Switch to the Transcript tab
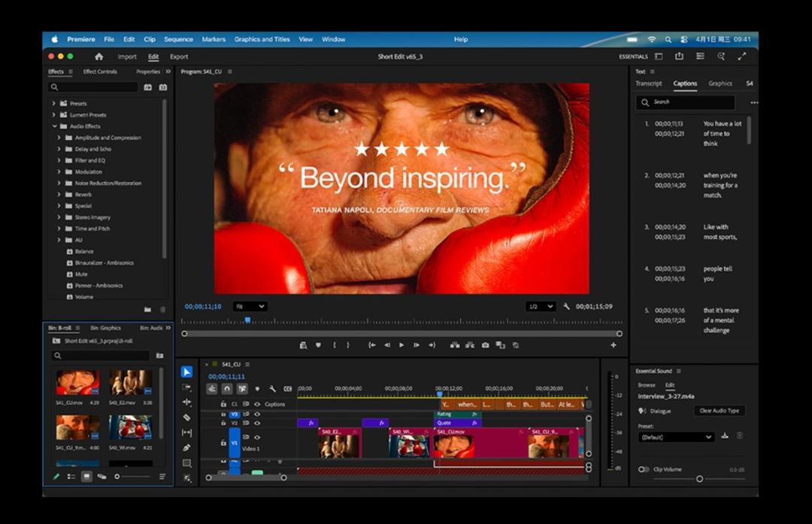812x524 pixels. point(648,83)
